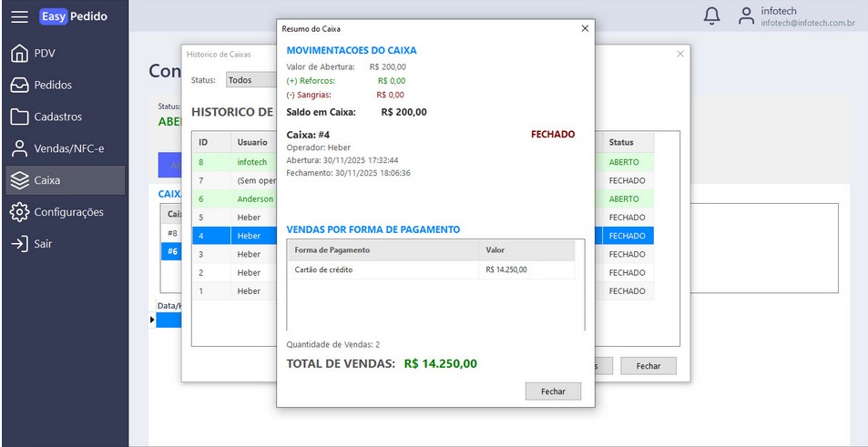
Task: Open the Status dropdown showing Todos
Action: coord(250,80)
